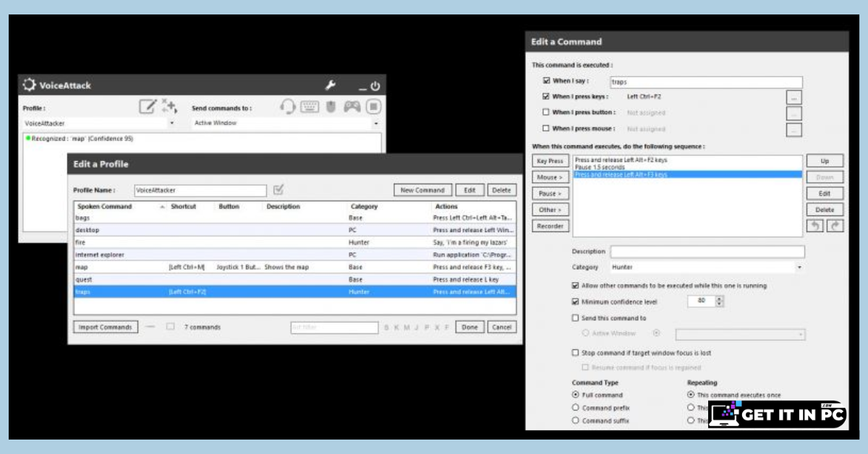Enable Stop command if target window focus lost
Viewport: 868px width, 454px height.
576,353
